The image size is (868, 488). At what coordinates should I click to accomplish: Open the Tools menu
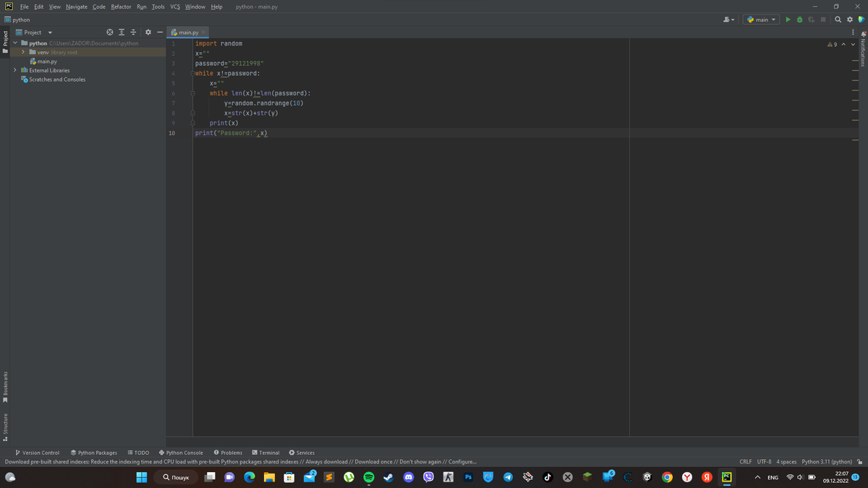tap(158, 7)
